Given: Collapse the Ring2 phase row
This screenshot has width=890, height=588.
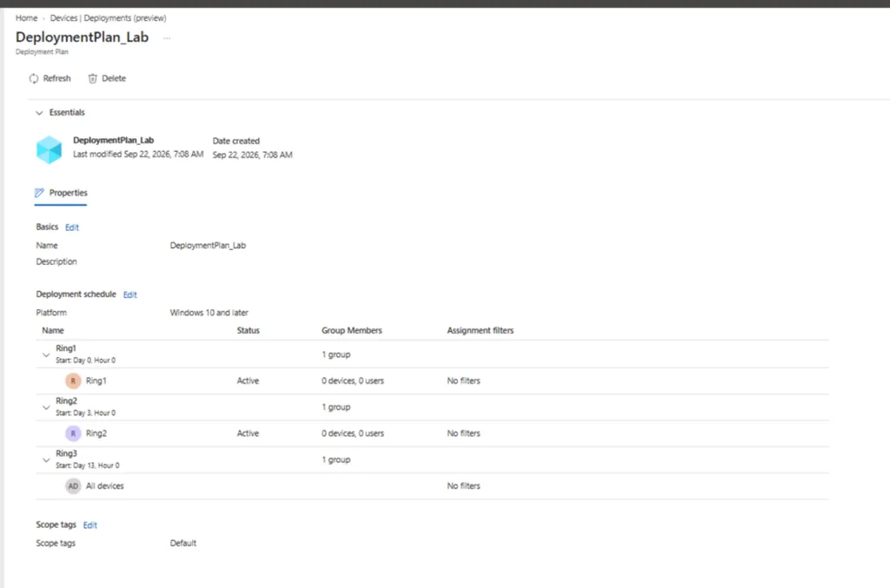Looking at the screenshot, I should 46,407.
